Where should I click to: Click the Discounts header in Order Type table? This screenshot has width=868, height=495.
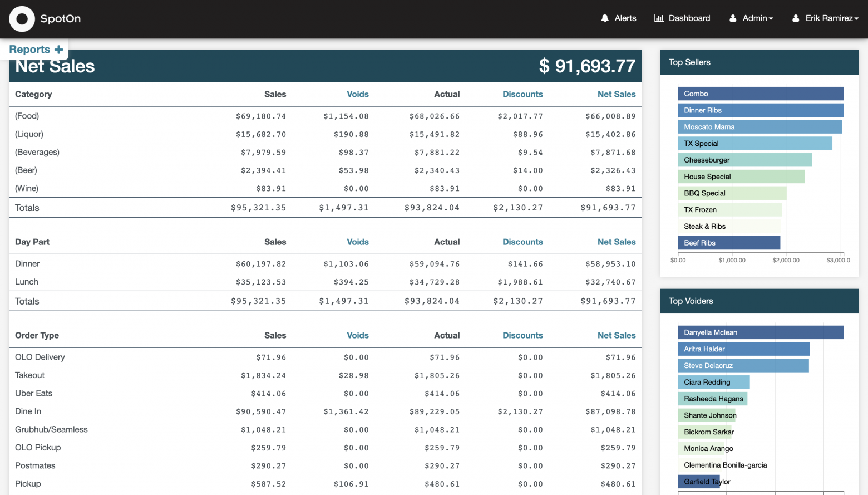(x=522, y=335)
